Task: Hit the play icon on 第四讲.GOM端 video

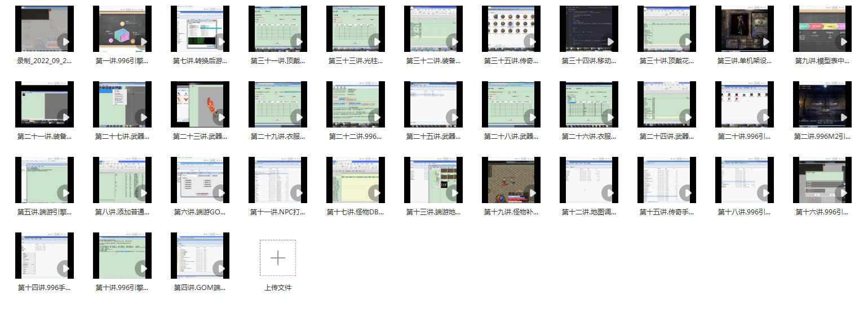Action: click(x=219, y=269)
